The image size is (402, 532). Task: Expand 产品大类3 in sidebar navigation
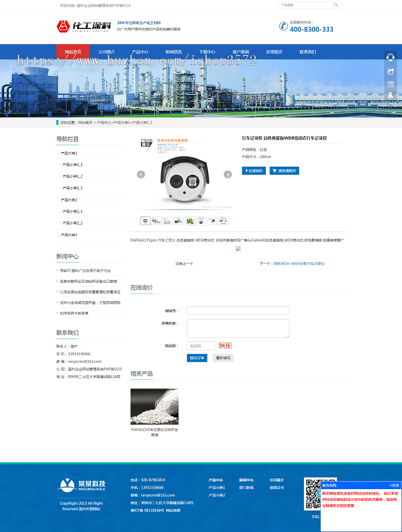click(69, 235)
